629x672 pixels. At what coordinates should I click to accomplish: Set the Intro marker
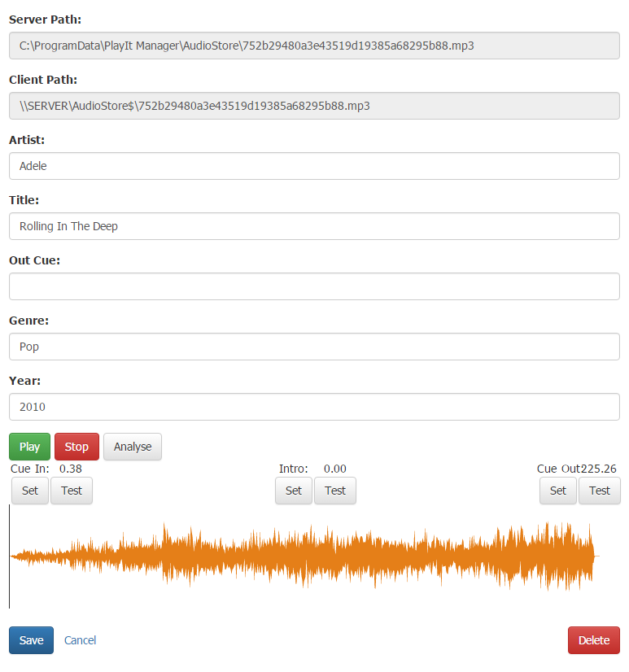pos(294,491)
